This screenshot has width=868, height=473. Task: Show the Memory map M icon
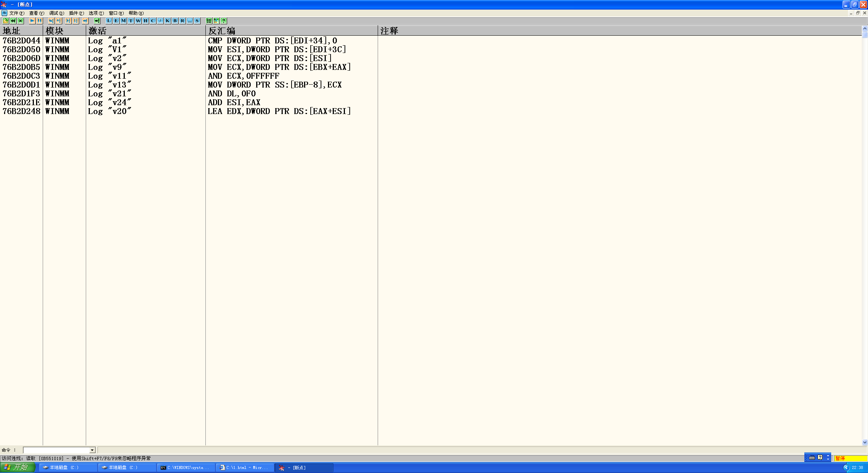[x=123, y=21]
